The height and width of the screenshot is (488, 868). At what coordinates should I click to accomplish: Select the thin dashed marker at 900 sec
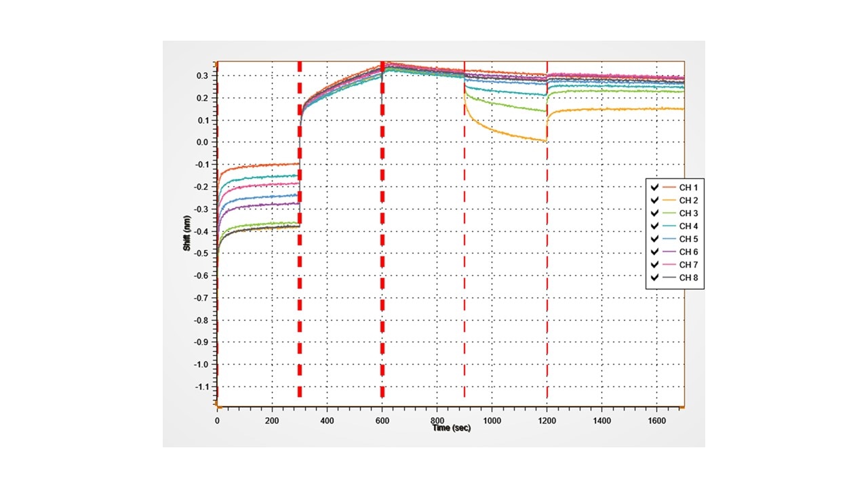point(465,305)
